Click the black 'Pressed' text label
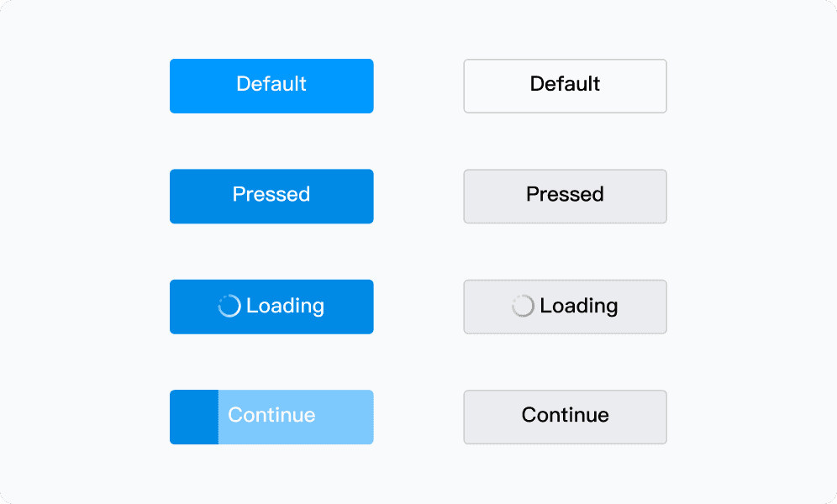 [x=565, y=194]
